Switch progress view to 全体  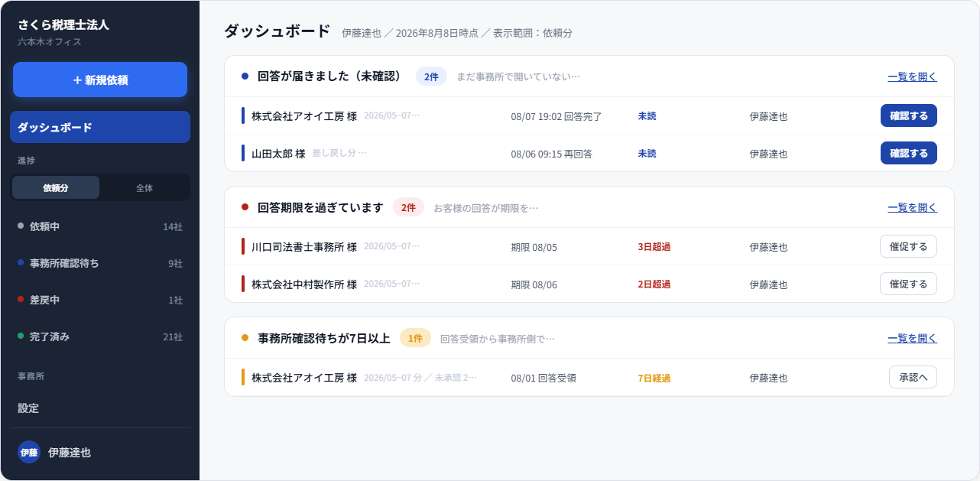point(144,187)
